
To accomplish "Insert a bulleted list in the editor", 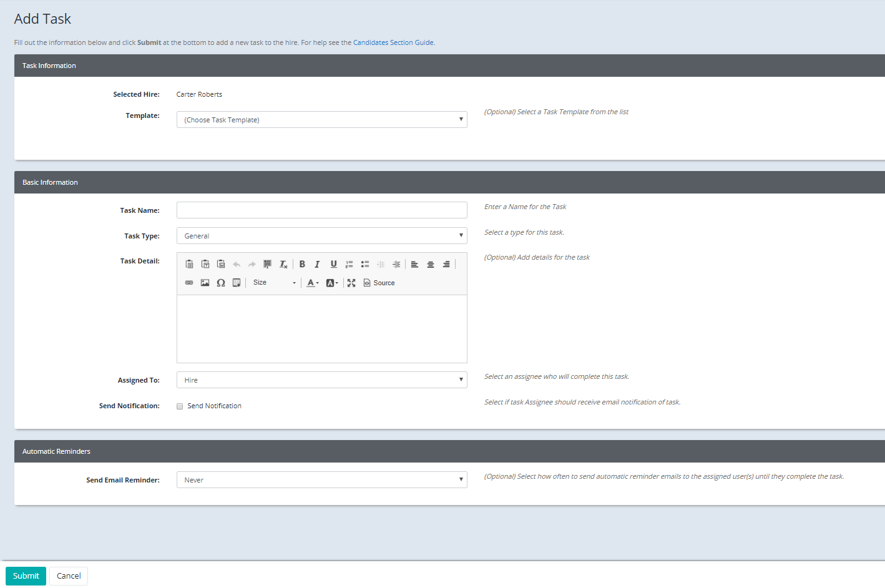I will click(x=364, y=263).
